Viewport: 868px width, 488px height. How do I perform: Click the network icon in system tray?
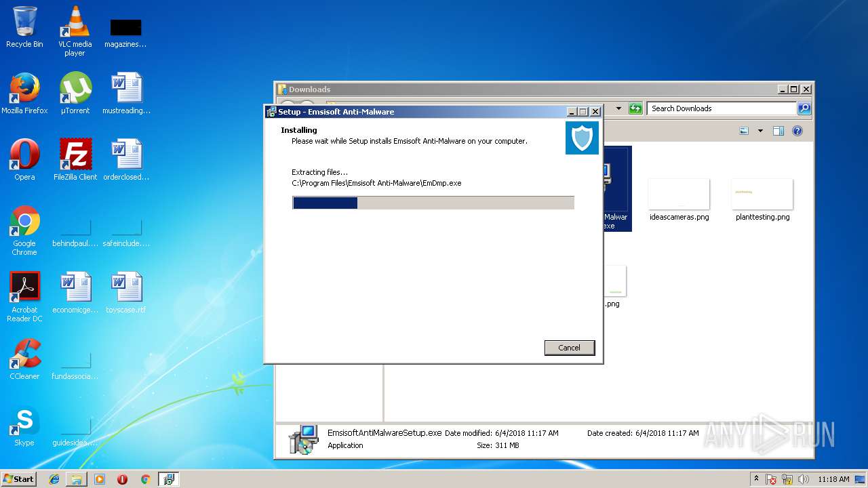[x=789, y=479]
